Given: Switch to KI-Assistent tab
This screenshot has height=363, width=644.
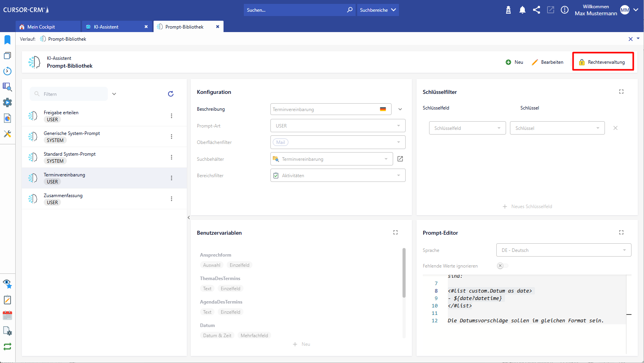Looking at the screenshot, I should click(106, 27).
